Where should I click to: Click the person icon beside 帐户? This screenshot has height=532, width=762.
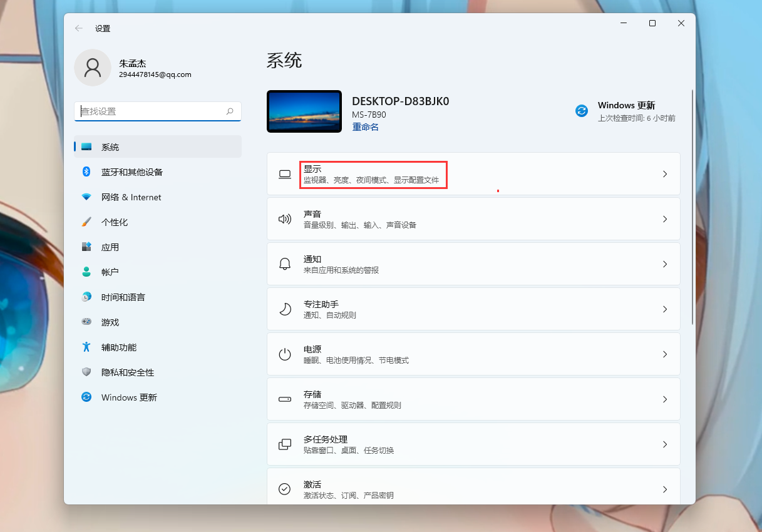(86, 272)
